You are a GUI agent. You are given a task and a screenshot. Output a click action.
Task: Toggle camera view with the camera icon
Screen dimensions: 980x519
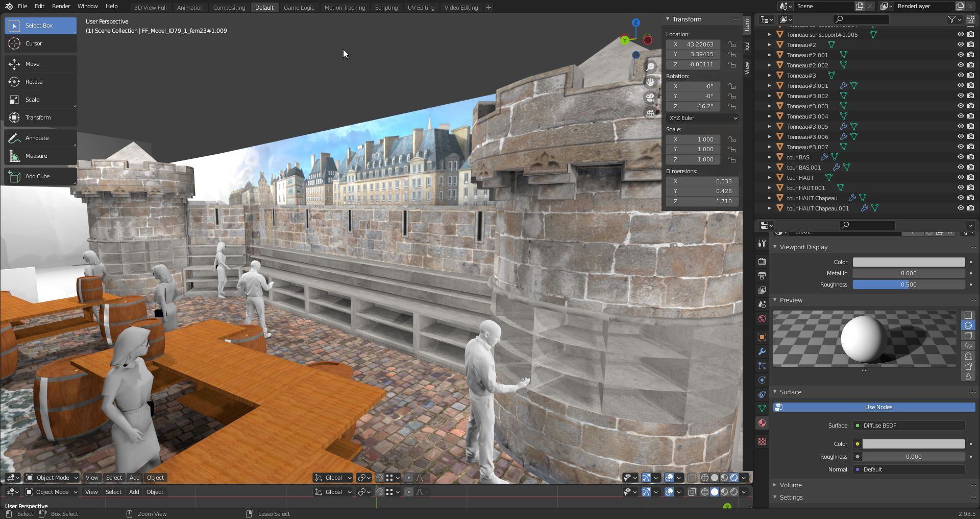650,98
